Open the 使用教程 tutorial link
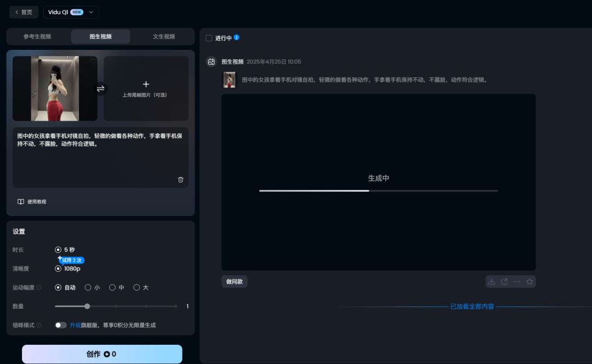This screenshot has width=592, height=364. 32,202
